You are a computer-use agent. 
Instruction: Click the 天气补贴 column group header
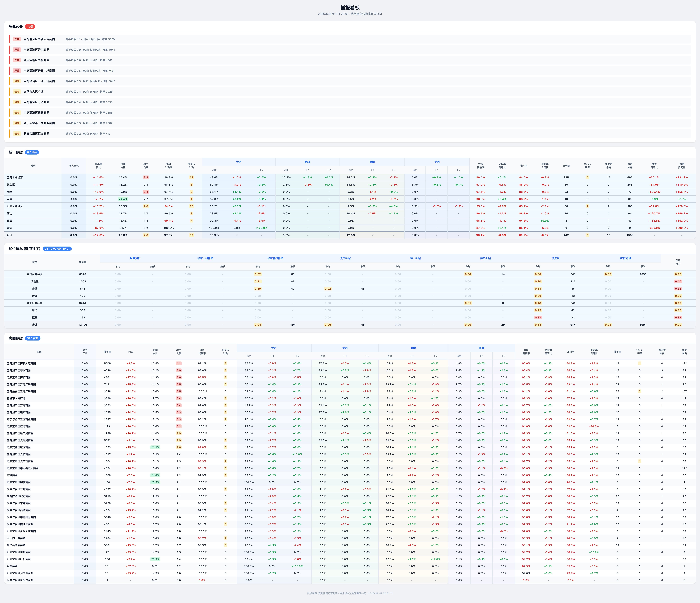click(345, 258)
